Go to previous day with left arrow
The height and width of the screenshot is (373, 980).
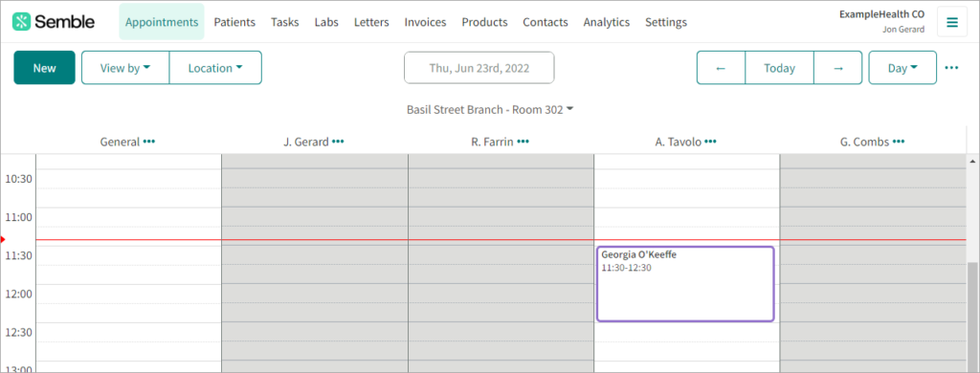point(721,68)
